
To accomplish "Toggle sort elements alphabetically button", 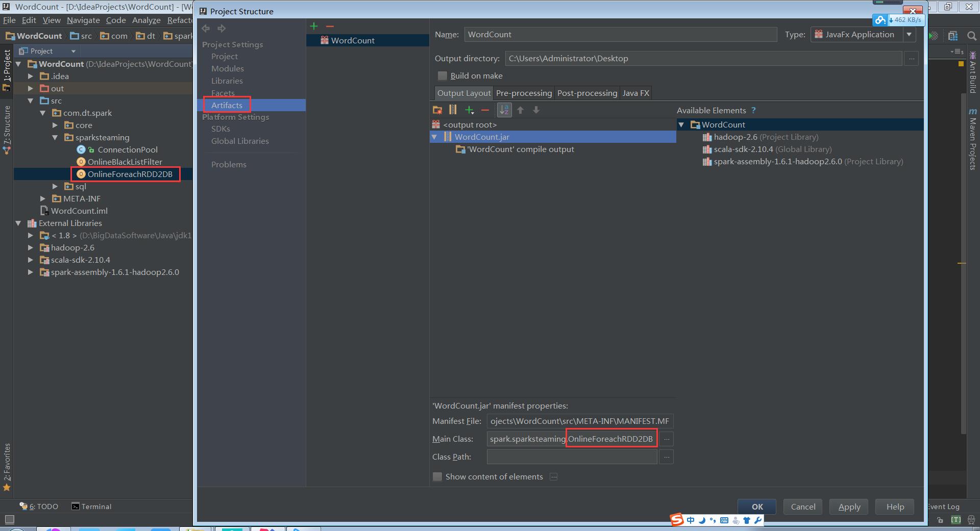I will point(504,110).
